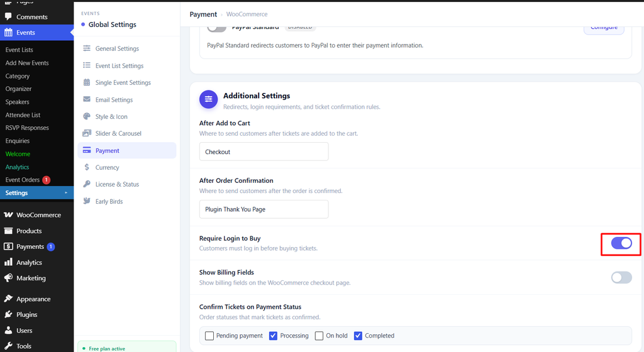
Task: Go to Category menu item
Action: pyautogui.click(x=18, y=76)
